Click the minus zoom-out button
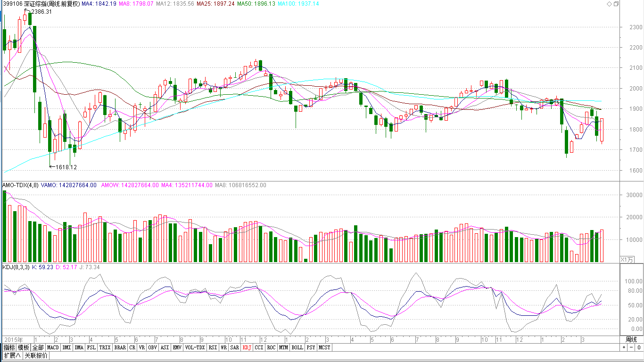Viewport: 644px width, 362px height. pyautogui.click(x=631, y=347)
